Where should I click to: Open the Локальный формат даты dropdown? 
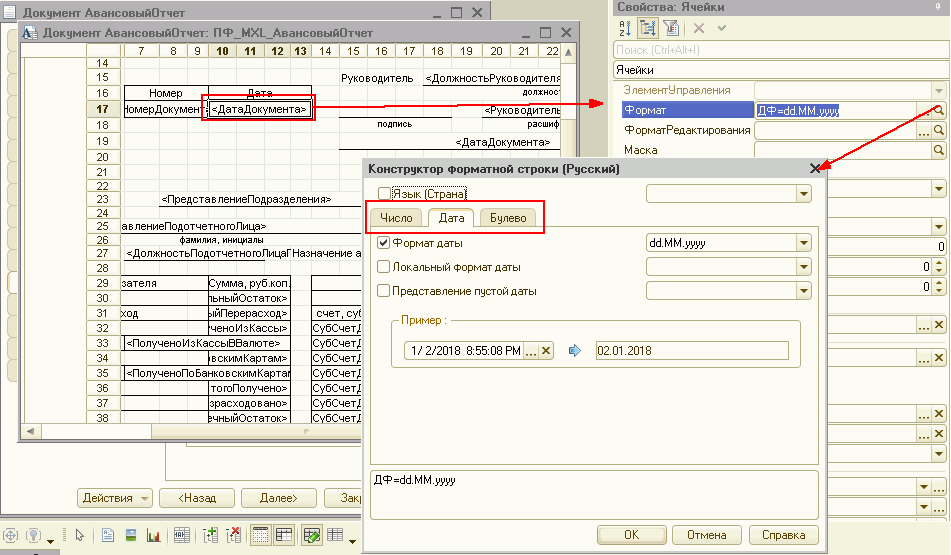click(804, 267)
